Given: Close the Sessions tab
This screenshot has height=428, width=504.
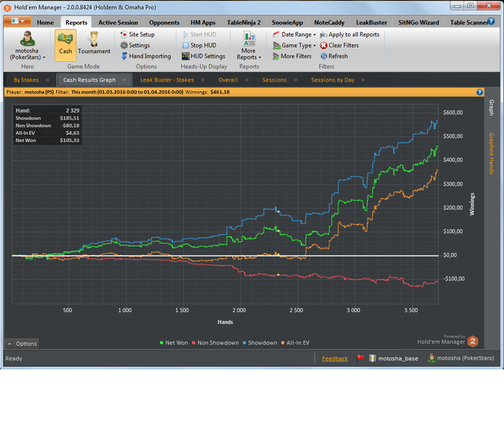Looking at the screenshot, I should click(x=295, y=80).
